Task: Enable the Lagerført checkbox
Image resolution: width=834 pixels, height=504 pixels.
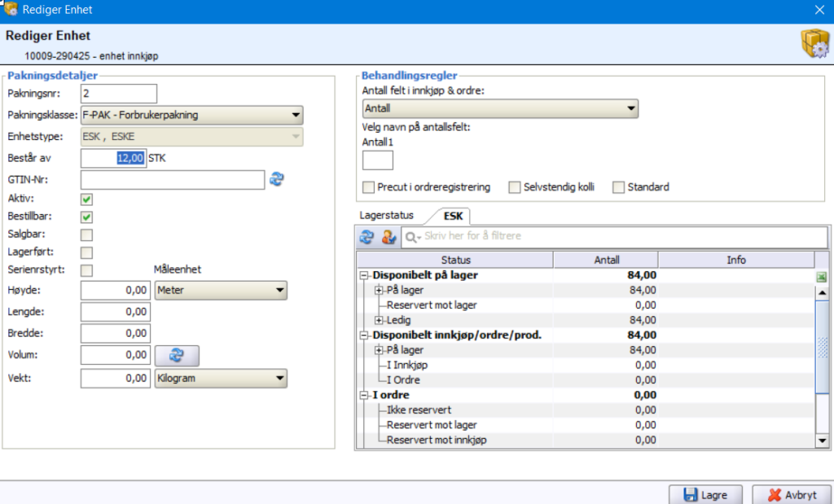Action: (86, 252)
